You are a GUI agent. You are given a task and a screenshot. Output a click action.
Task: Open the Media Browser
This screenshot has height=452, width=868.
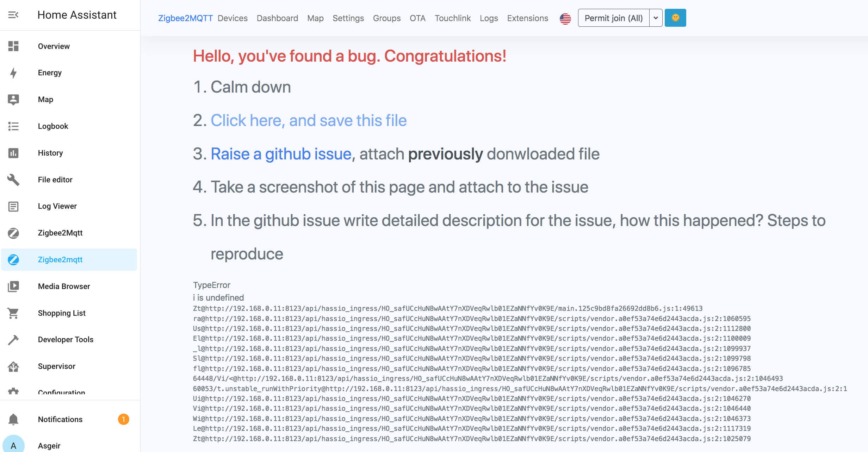(x=64, y=286)
